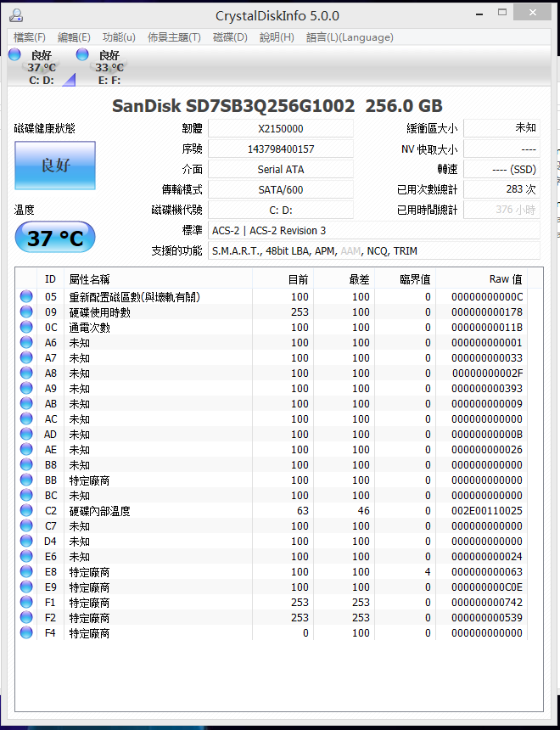
Task: Open the 說明(H) menu
Action: pos(277,37)
